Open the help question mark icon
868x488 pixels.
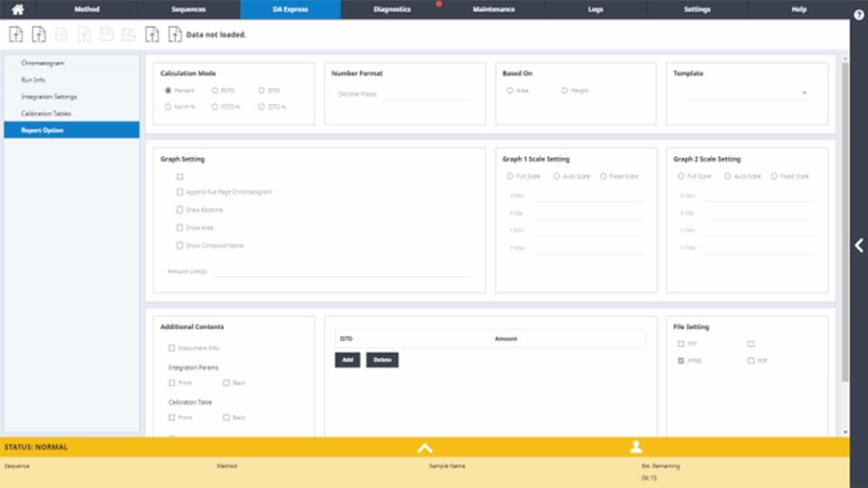[859, 15]
